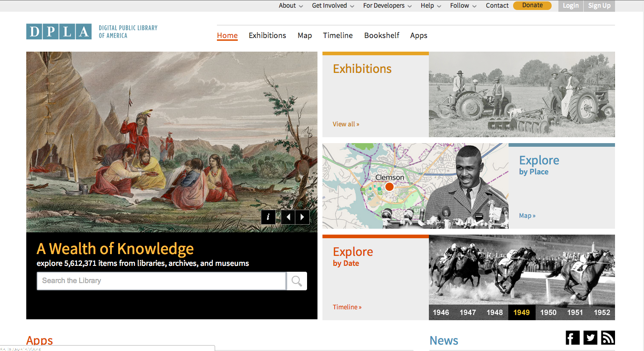Screen dimensions: 644x351
Task: Expand the Help dropdown menu
Action: [431, 5]
